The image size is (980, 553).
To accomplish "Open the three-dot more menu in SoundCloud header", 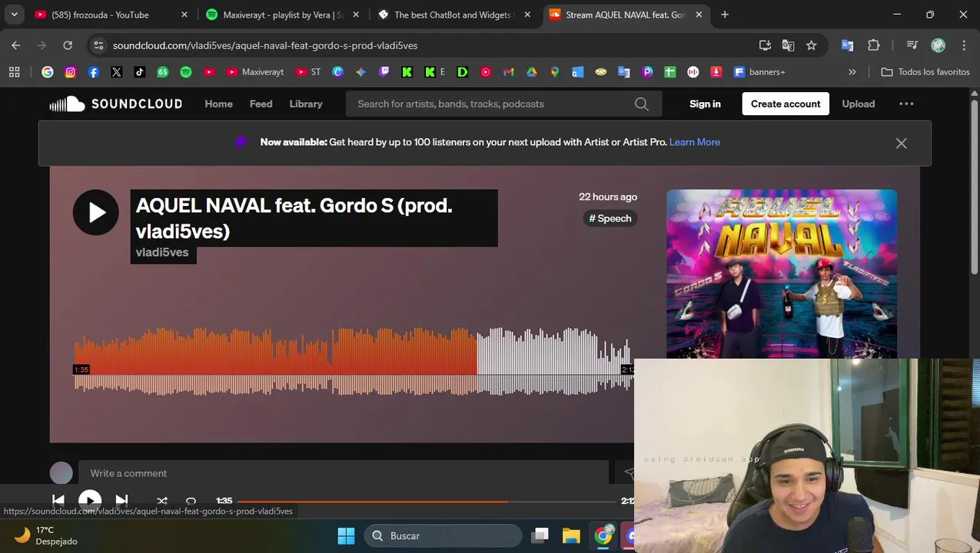I will 906,104.
